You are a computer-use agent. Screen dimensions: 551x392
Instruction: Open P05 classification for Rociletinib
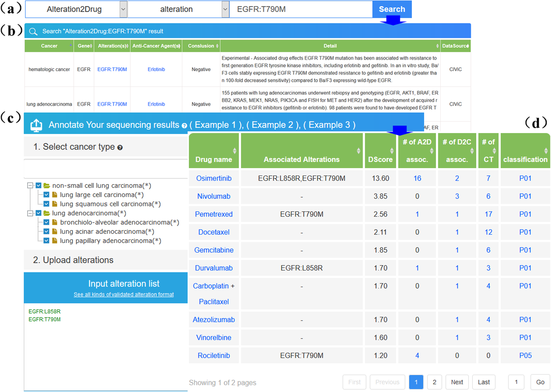525,355
